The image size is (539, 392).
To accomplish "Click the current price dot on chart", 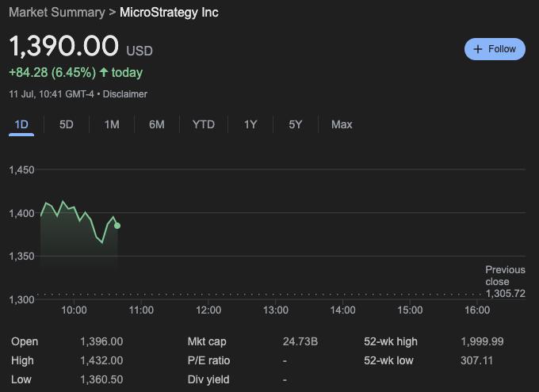I will coord(117,226).
